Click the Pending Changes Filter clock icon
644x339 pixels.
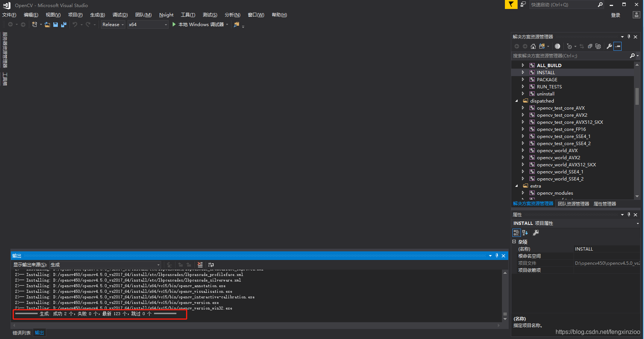pyautogui.click(x=569, y=46)
